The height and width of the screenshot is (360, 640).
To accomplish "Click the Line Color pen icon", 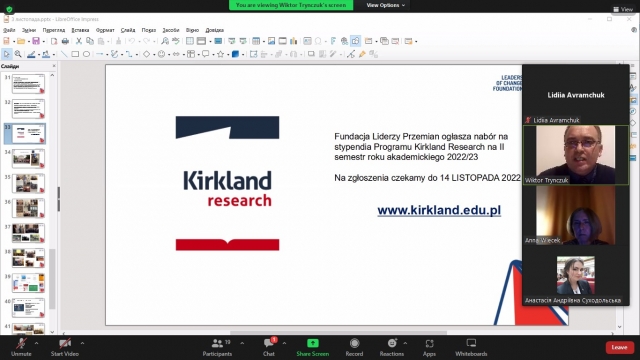I will coord(31,54).
